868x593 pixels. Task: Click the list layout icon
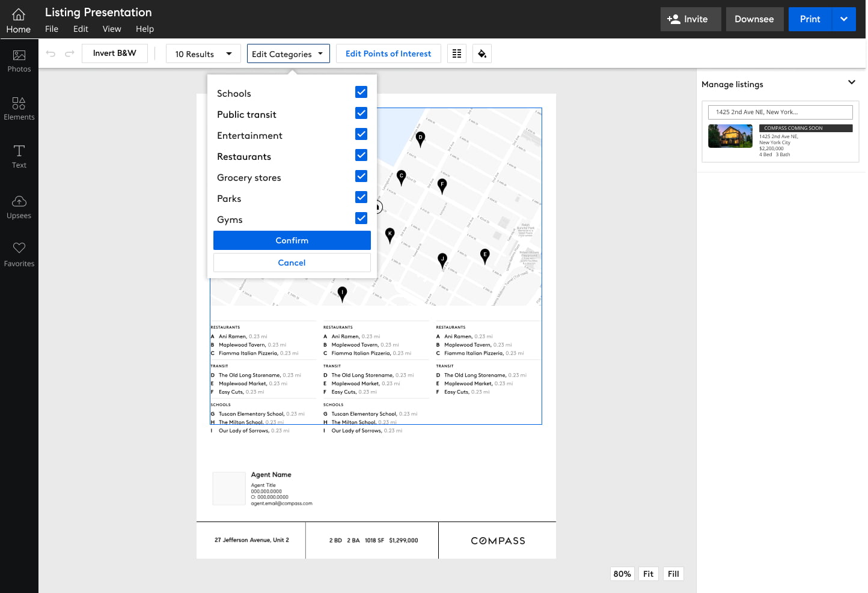coord(457,53)
